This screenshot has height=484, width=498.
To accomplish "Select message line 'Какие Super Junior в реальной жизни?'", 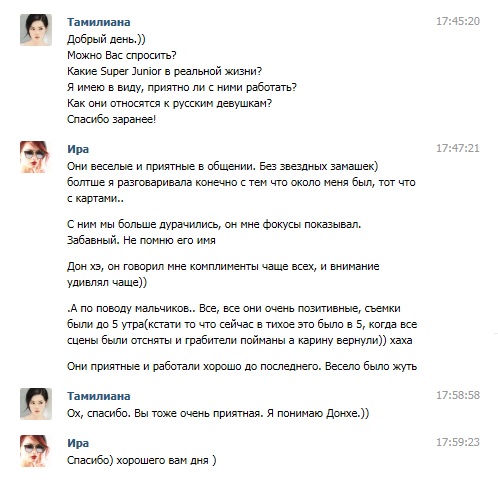I will click(165, 71).
